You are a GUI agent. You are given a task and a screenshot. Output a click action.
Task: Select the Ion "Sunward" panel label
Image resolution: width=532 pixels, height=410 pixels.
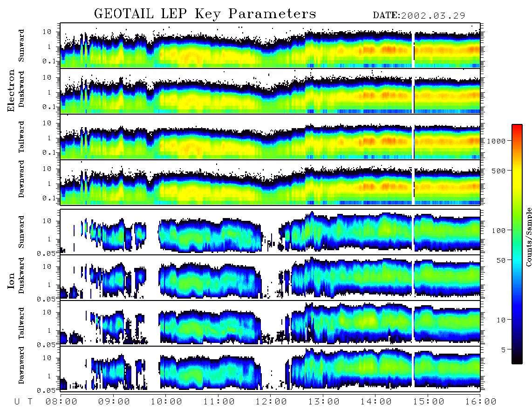[21, 232]
